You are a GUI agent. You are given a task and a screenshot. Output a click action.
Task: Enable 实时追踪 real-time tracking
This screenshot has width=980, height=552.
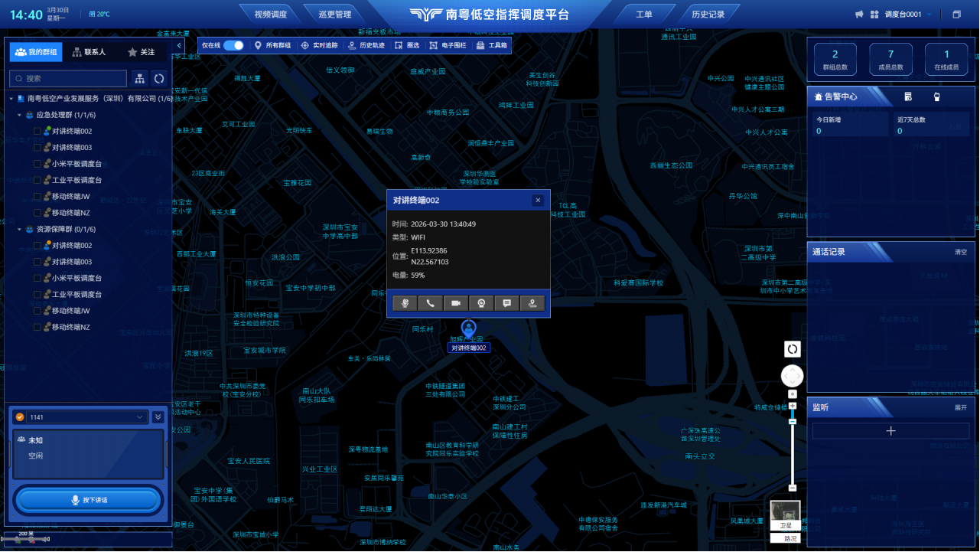[319, 45]
